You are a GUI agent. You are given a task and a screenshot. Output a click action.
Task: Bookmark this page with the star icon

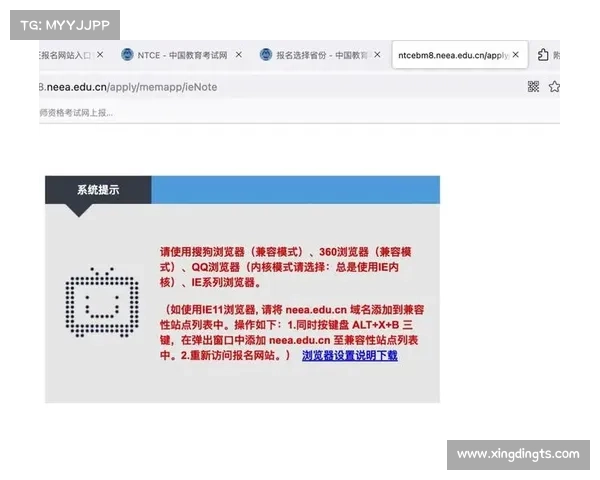pyautogui.click(x=554, y=87)
